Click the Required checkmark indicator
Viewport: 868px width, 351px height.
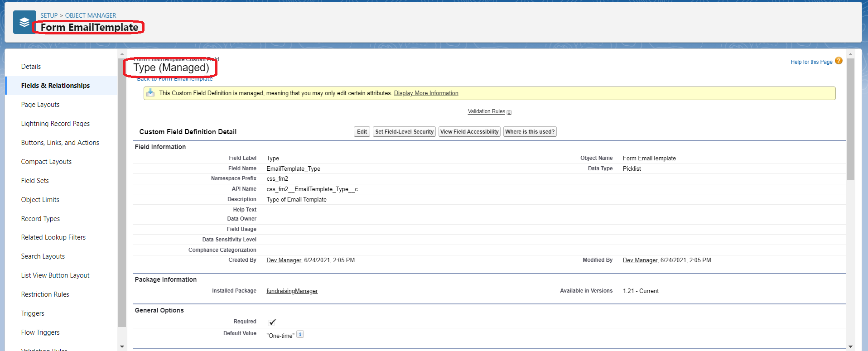272,322
